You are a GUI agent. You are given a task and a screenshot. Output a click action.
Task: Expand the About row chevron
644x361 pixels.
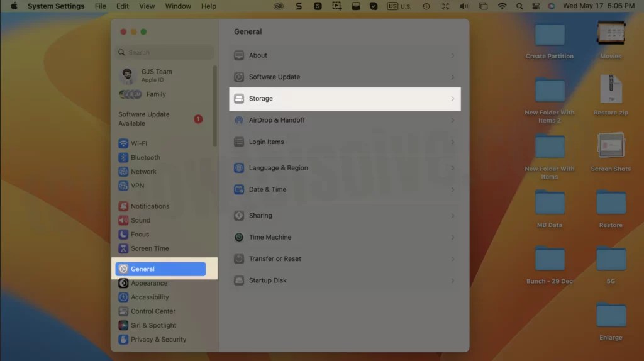pos(453,55)
